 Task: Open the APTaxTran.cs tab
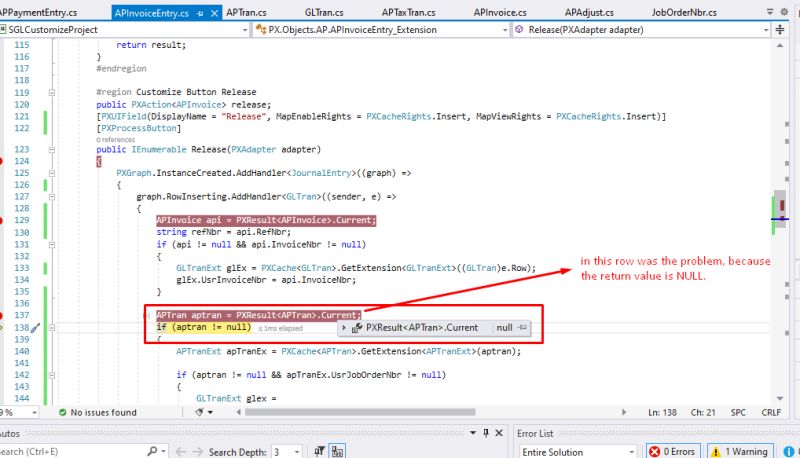(409, 13)
